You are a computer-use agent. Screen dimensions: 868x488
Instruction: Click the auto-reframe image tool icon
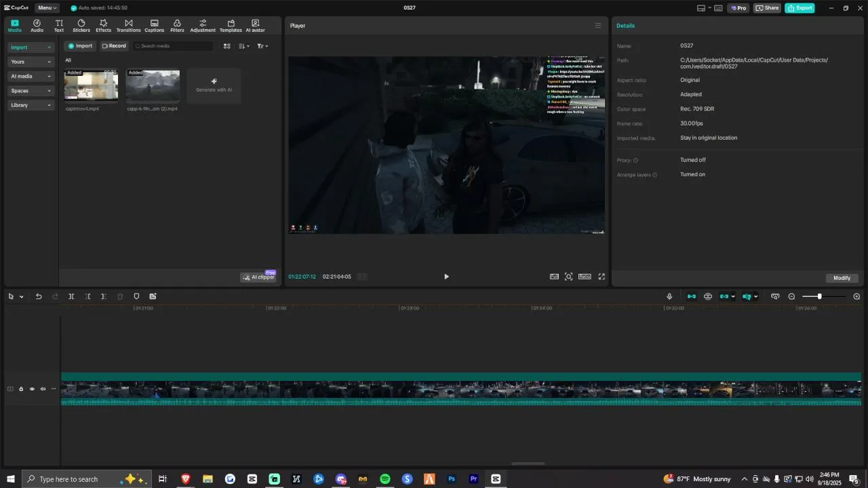coord(153,296)
